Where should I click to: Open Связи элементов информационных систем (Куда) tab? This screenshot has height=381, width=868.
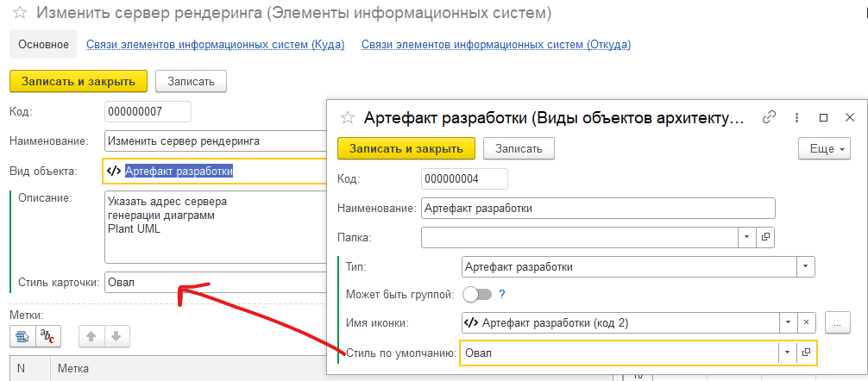[216, 44]
